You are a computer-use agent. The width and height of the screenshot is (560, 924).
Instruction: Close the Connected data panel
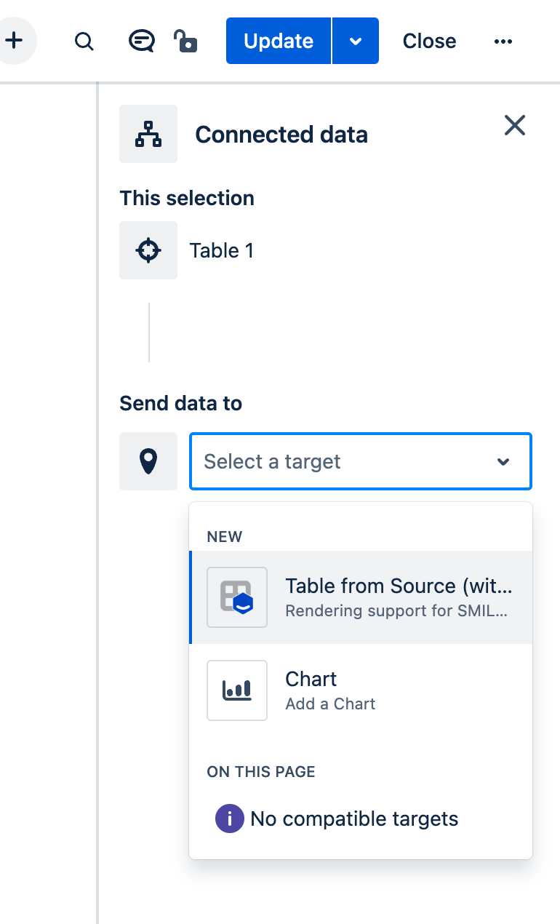[x=515, y=126]
